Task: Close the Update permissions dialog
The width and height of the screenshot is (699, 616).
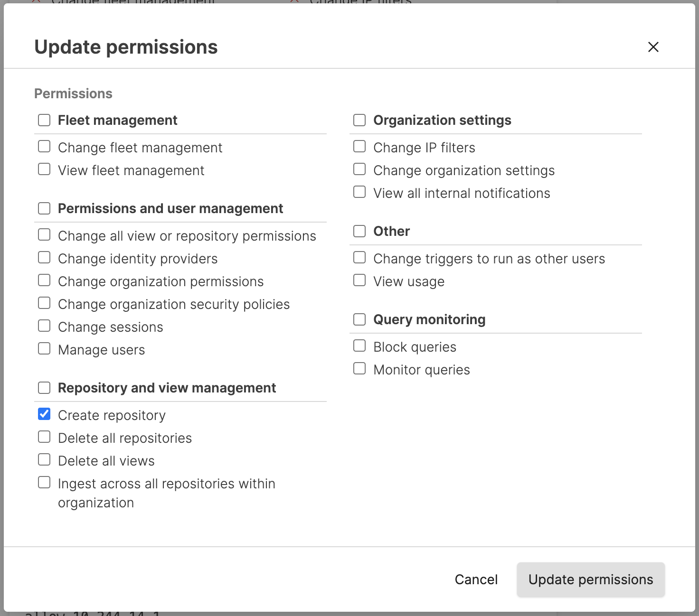Action: (653, 47)
